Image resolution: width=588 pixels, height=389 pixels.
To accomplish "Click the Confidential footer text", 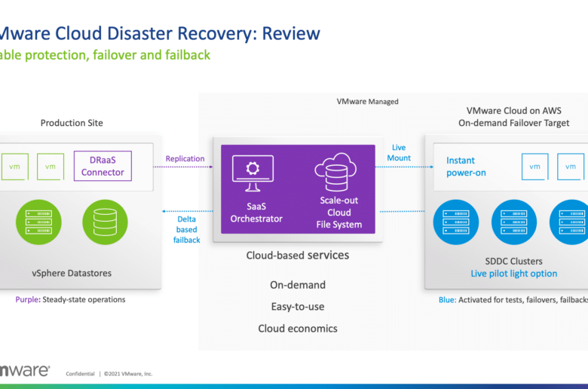I will (x=80, y=374).
